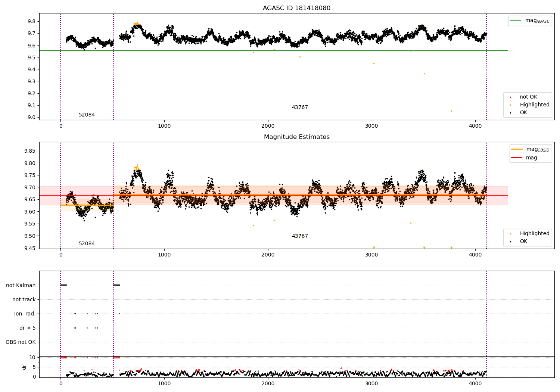
Task: Select "OK" legend entry in Magnitude Estimates plot
Action: (x=523, y=242)
